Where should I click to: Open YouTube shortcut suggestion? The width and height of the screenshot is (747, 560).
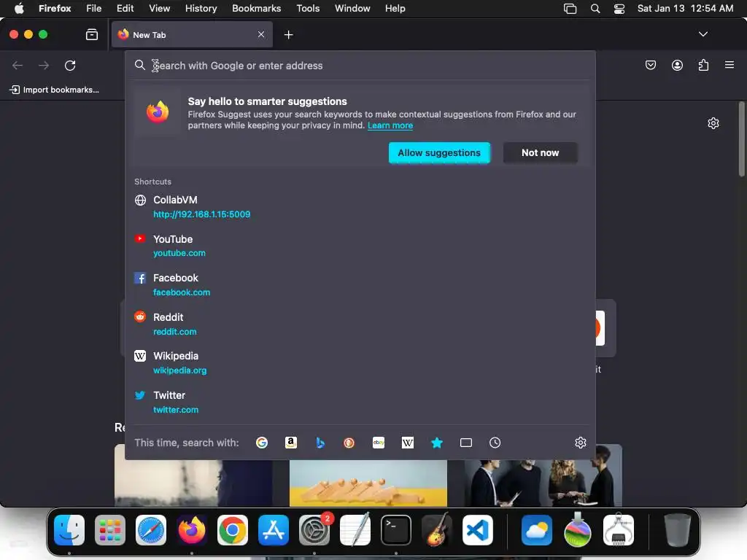pyautogui.click(x=360, y=246)
